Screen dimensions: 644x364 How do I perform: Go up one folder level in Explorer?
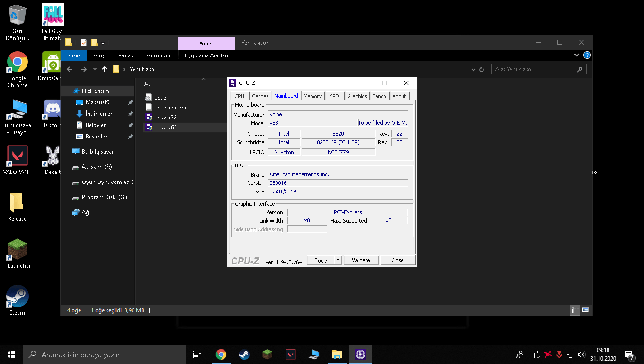pos(105,69)
